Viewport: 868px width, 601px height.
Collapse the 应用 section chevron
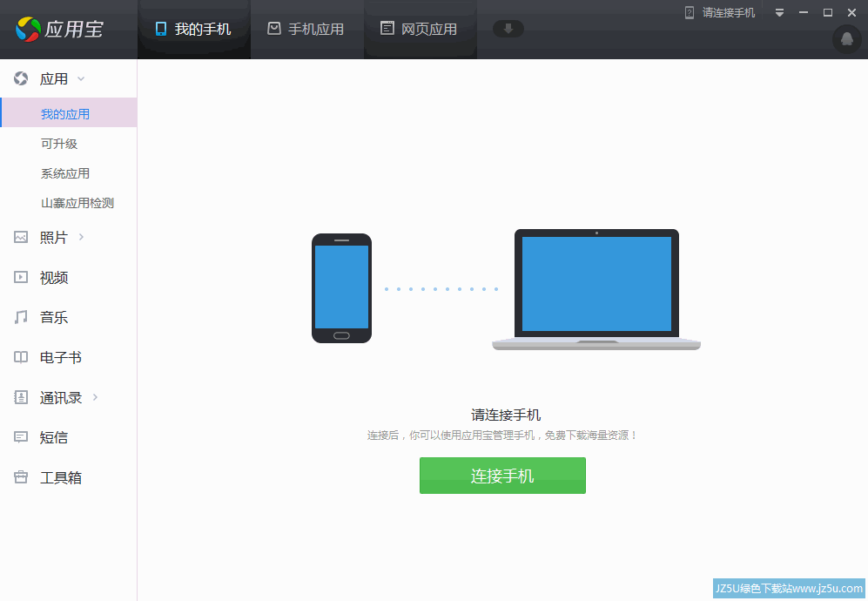[x=81, y=79]
